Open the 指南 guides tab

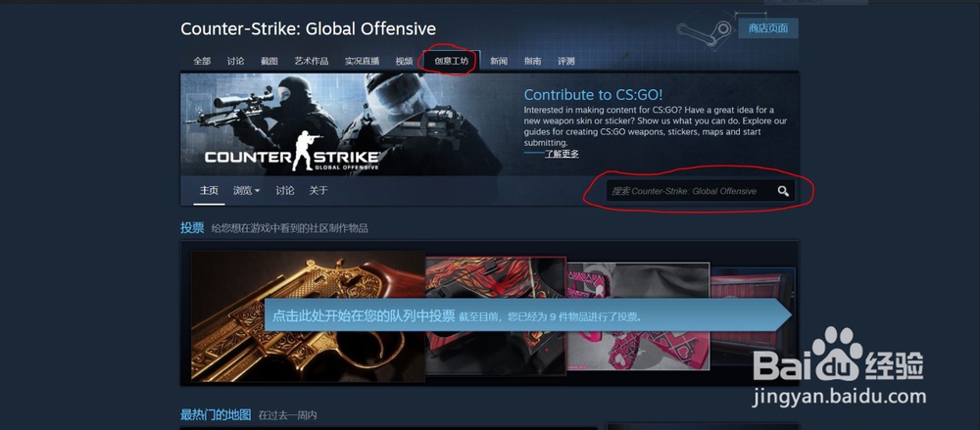point(532,62)
